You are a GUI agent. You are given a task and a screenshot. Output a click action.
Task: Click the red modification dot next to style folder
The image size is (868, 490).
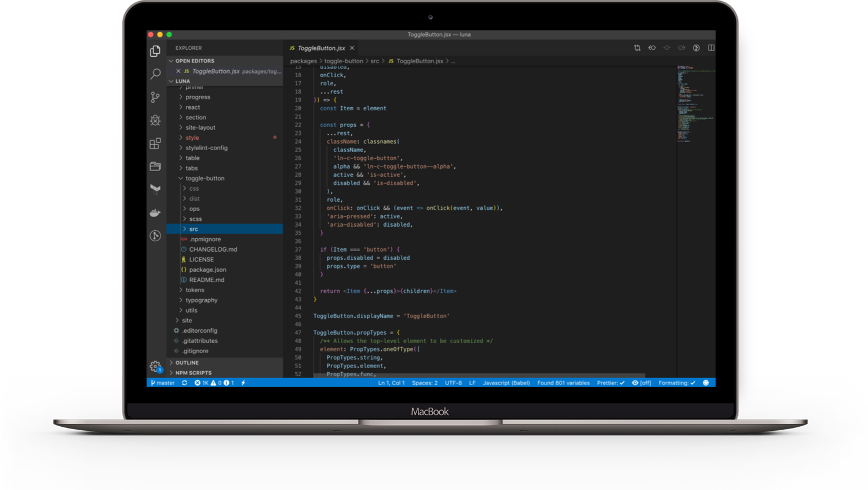tap(275, 137)
